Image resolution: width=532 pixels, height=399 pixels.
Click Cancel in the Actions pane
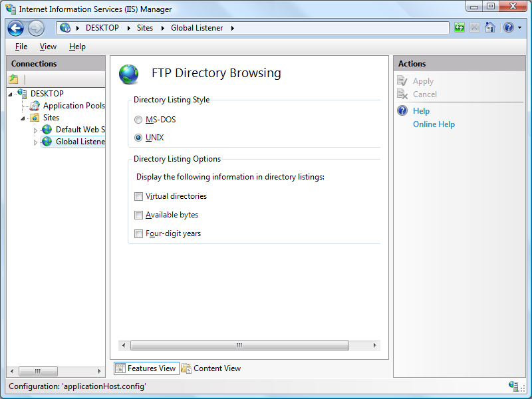point(425,94)
